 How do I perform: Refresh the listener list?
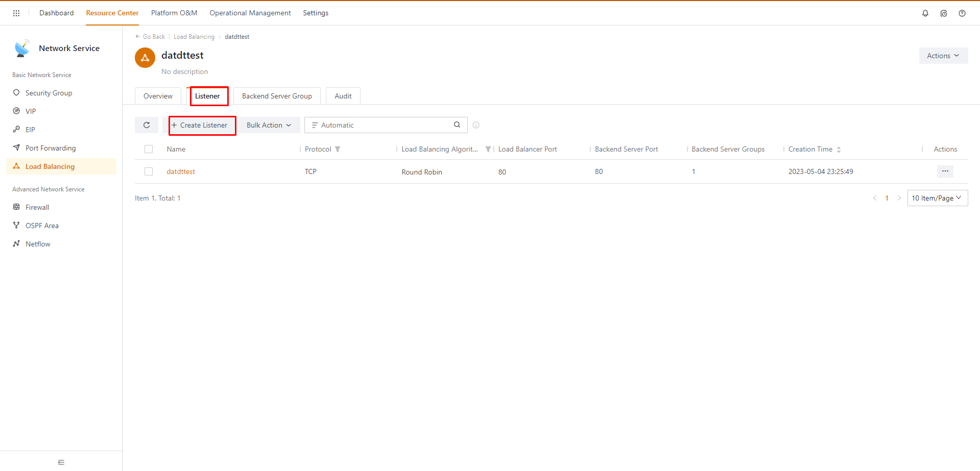(147, 125)
